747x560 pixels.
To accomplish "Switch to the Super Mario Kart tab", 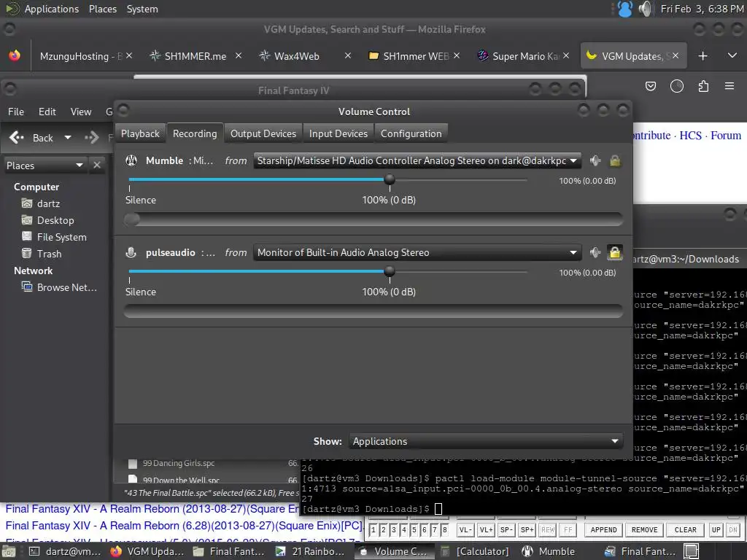I will pyautogui.click(x=519, y=56).
